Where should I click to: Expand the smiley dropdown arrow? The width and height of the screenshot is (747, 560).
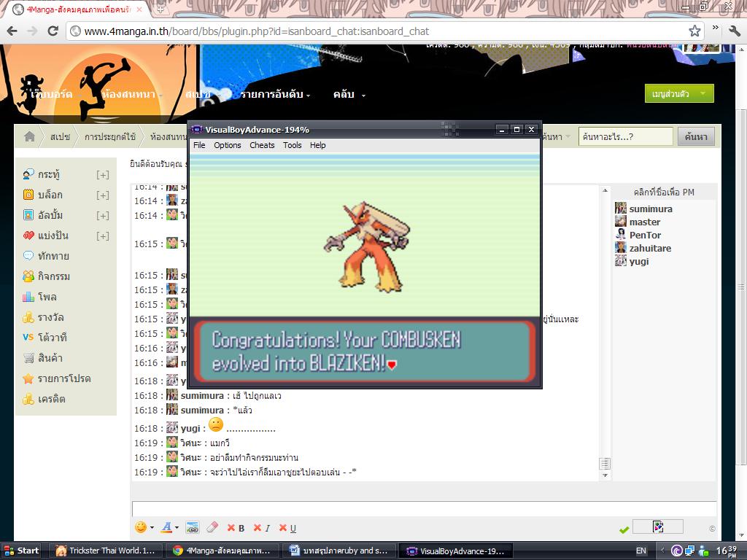(x=152, y=528)
